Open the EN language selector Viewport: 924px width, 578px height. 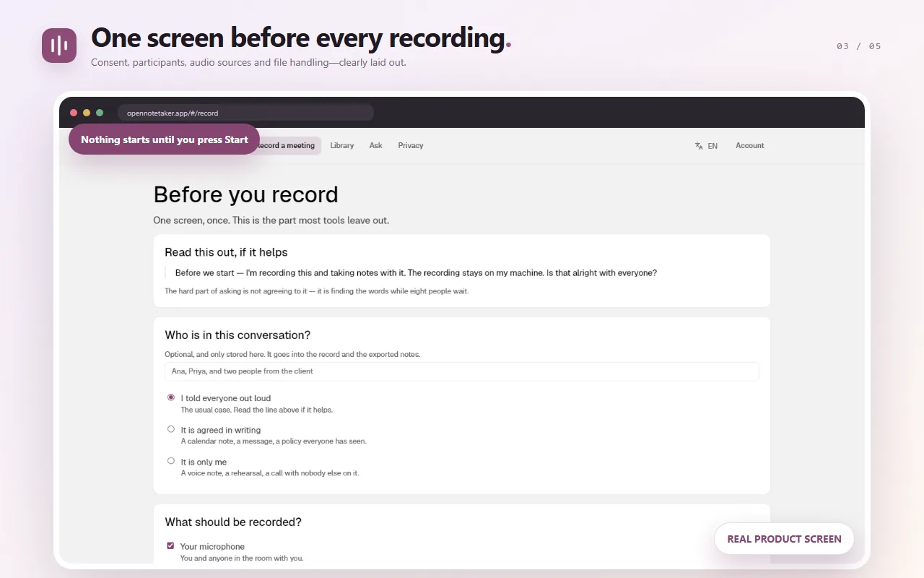click(x=706, y=146)
